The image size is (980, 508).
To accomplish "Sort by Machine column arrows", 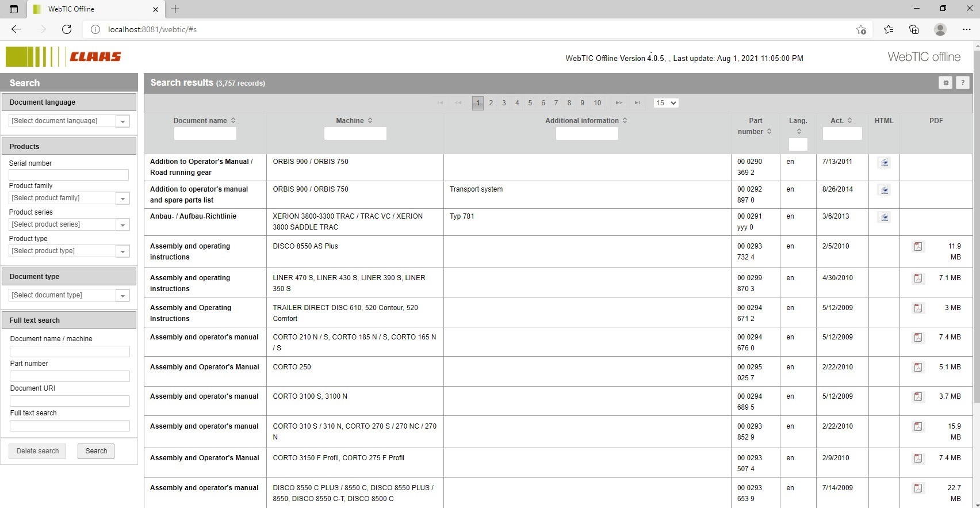I will point(370,121).
